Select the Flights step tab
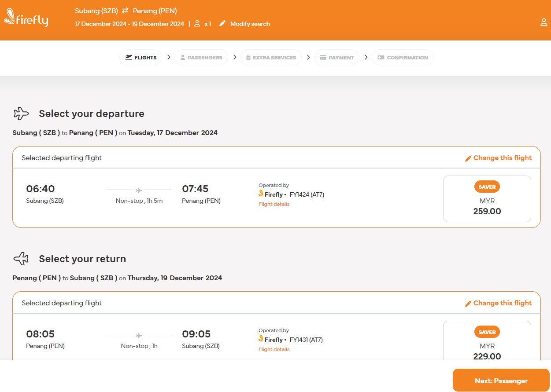This screenshot has height=392, width=551. [141, 58]
